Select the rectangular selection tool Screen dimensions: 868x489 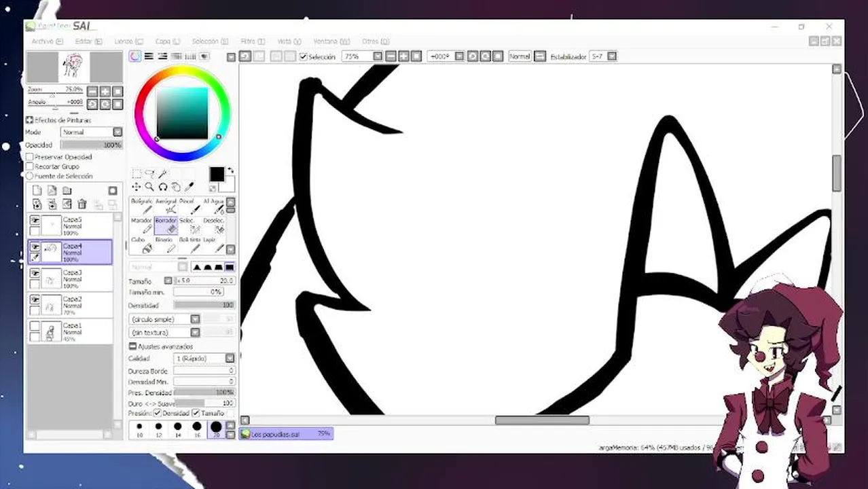(x=137, y=174)
